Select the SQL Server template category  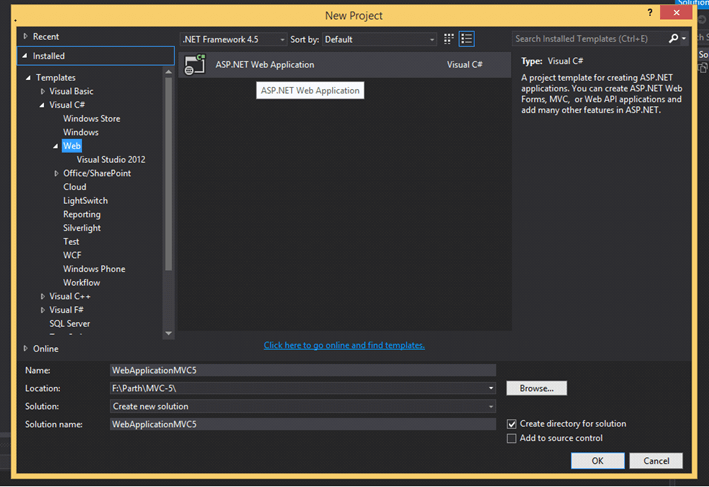70,323
